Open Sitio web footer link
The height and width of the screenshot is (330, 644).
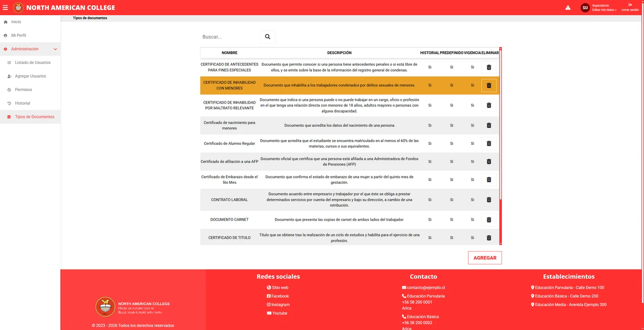(278, 288)
